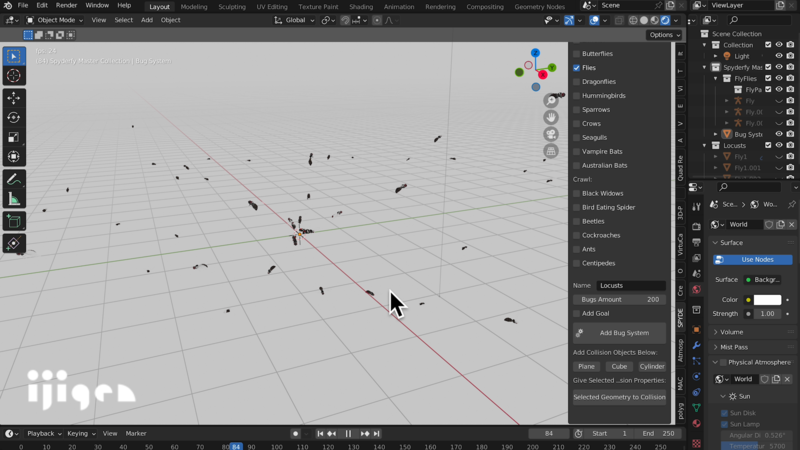Open the Playback dropdown
This screenshot has height=450, width=800.
pos(44,434)
